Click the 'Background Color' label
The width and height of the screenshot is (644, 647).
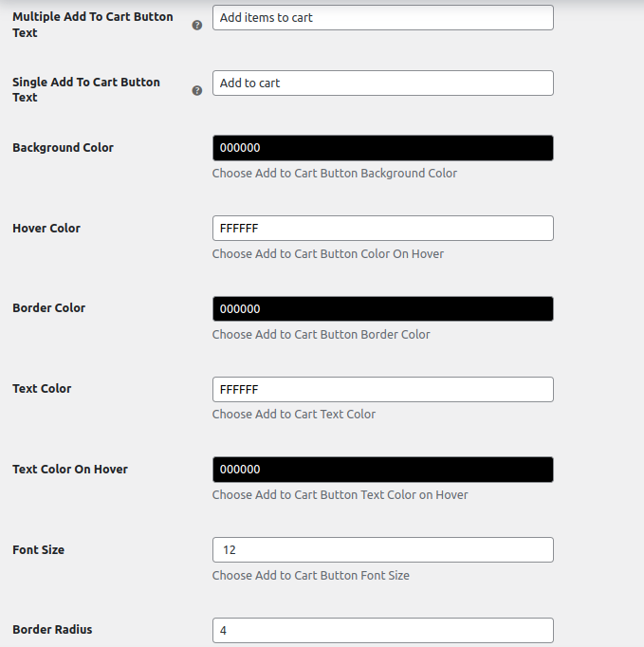click(63, 148)
